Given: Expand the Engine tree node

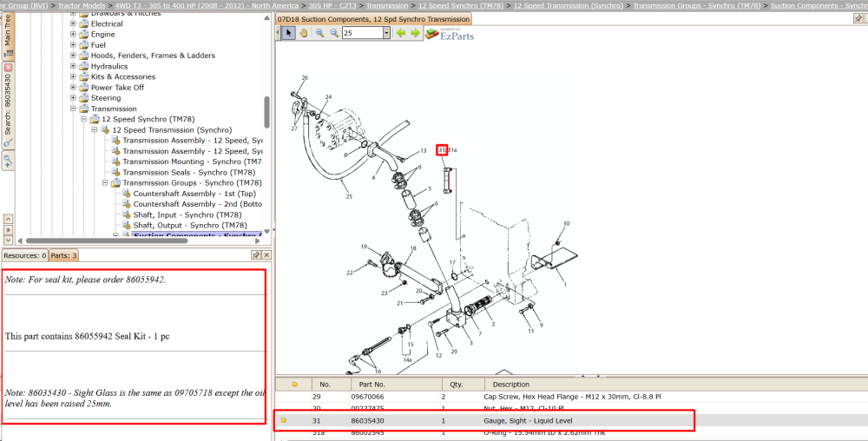Looking at the screenshot, I should tap(73, 35).
